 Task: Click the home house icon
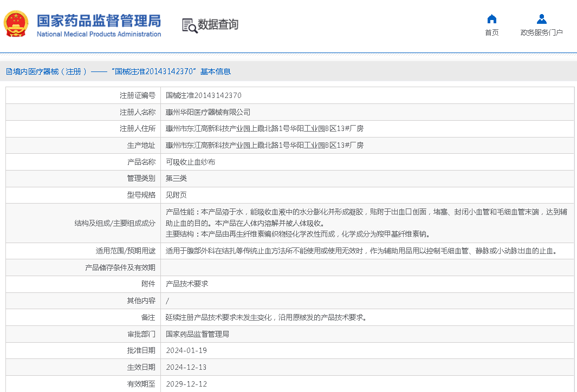point(491,19)
